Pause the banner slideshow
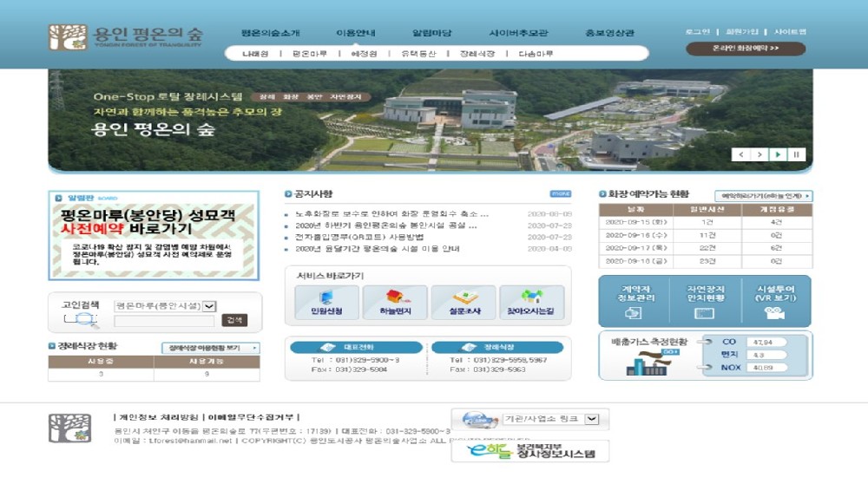868x477 pixels. 796,154
